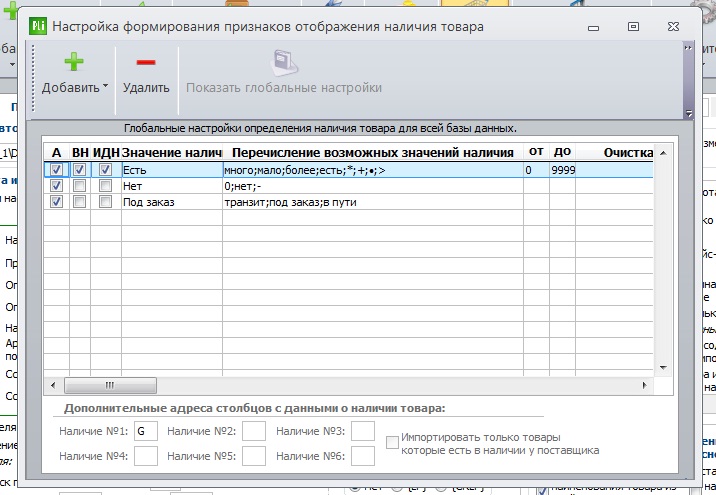Click the Наличие №6 input field
This screenshot has width=716, height=495.
click(363, 456)
